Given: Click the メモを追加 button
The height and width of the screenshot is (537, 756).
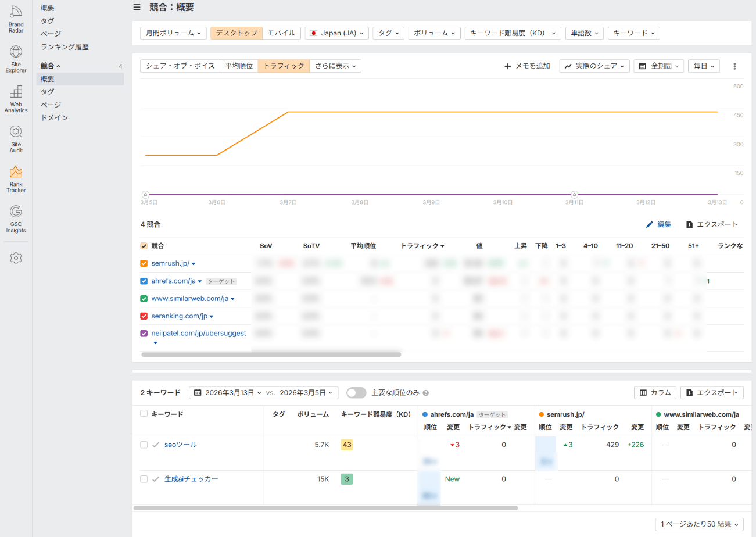Looking at the screenshot, I should coord(527,66).
